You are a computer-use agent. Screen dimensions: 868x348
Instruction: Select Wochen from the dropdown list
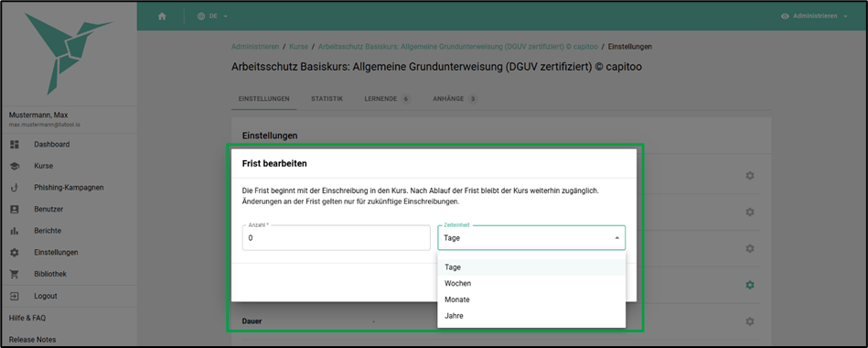(531, 283)
